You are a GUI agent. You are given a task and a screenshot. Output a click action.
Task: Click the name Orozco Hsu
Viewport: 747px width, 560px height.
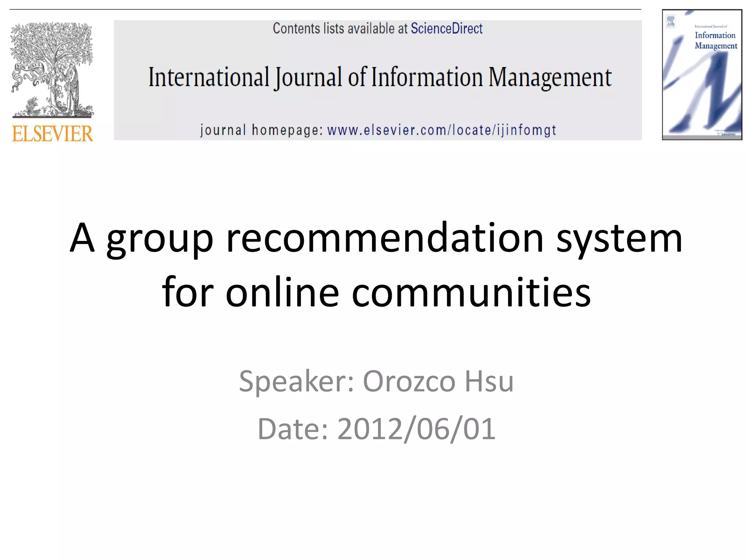coord(438,381)
